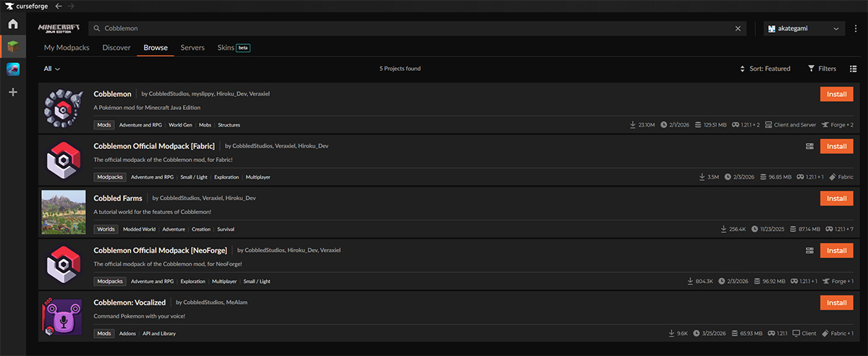
Task: Open the Filters funnel option
Action: coord(822,69)
